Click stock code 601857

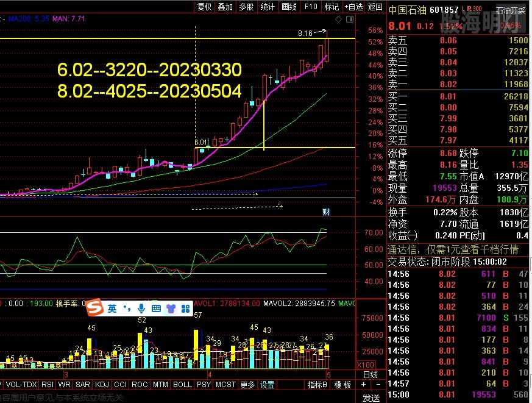(444, 10)
